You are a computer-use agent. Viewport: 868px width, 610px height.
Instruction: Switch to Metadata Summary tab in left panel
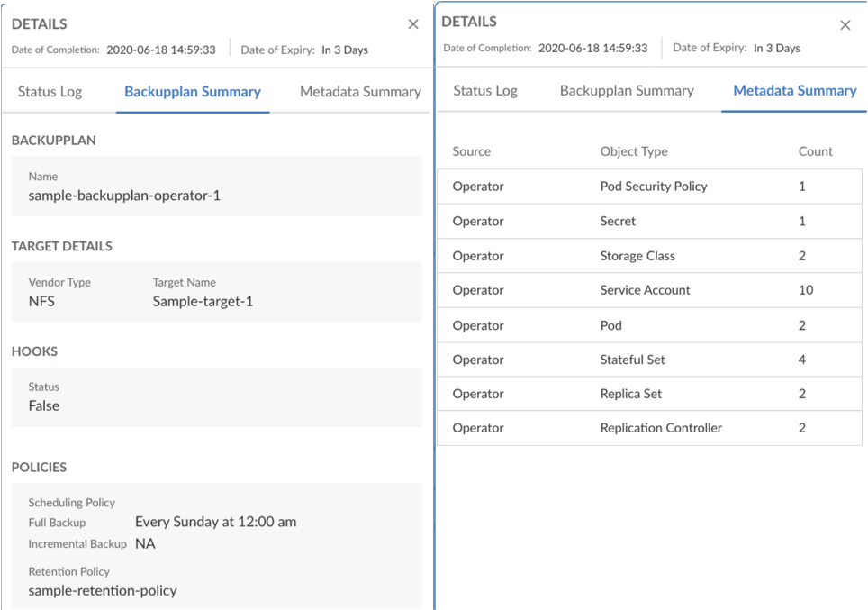point(360,91)
